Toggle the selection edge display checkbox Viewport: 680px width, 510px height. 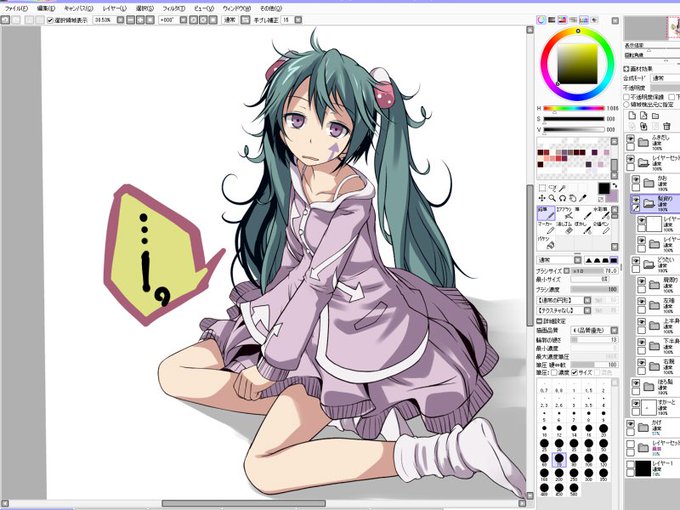(50, 20)
